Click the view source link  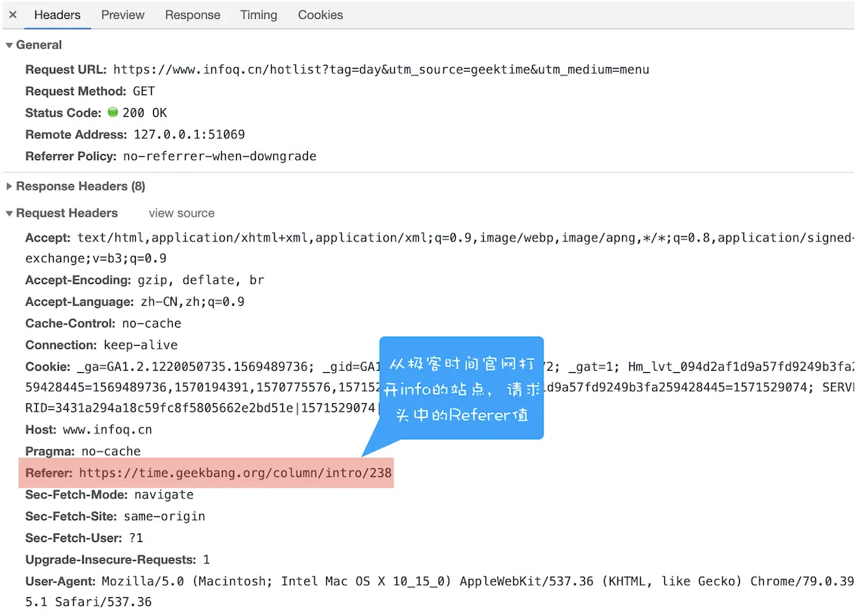181,214
